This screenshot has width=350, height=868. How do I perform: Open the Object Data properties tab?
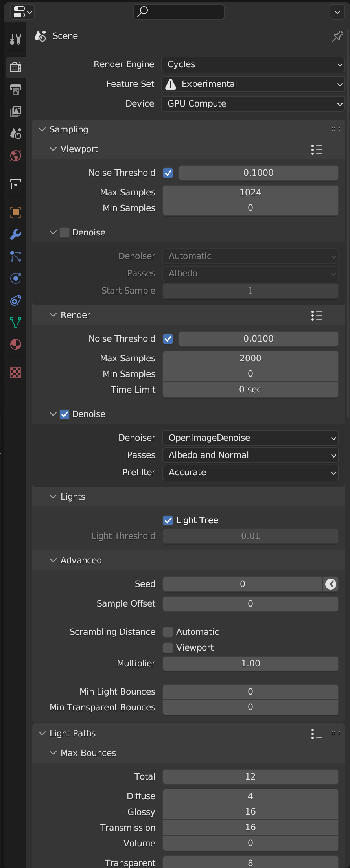point(16,322)
